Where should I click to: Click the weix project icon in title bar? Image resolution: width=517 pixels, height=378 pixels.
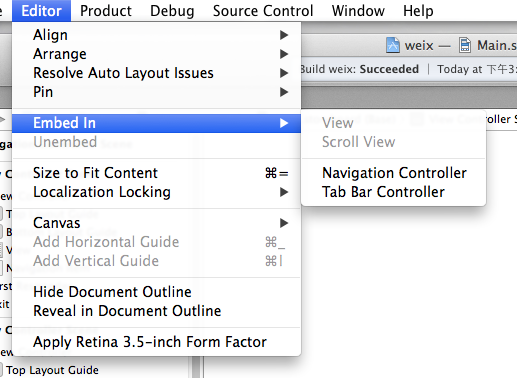pos(393,45)
